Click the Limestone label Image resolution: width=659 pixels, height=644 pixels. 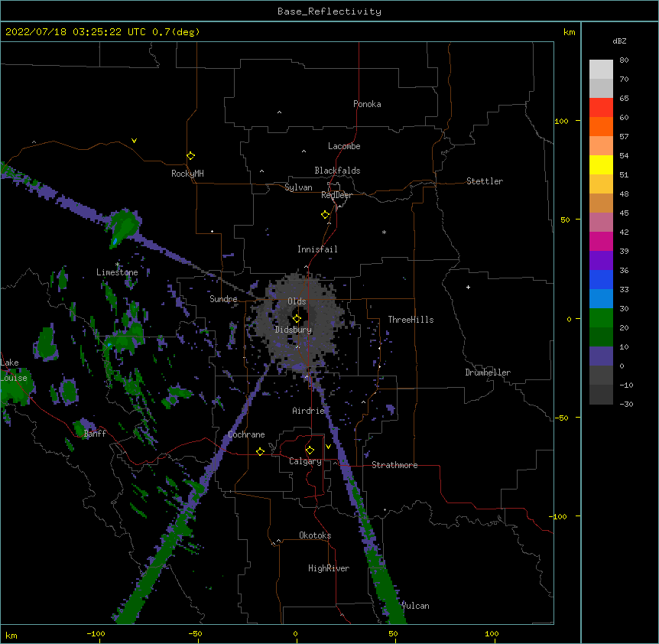[x=117, y=272]
